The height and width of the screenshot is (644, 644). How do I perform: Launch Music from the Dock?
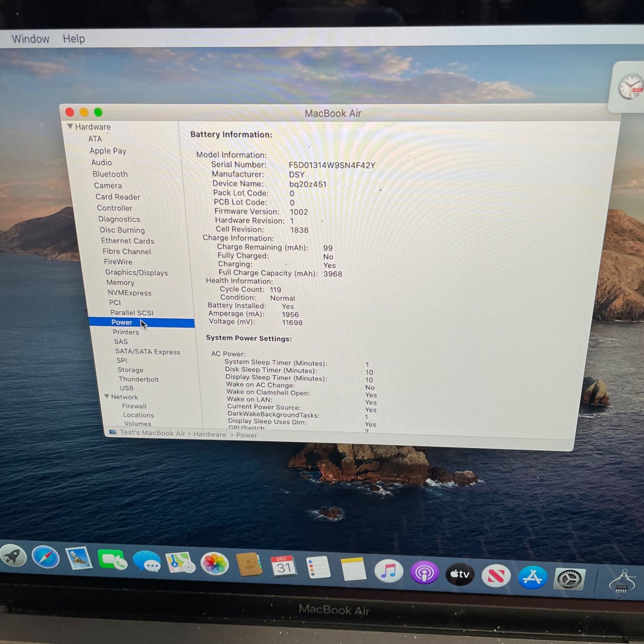[x=389, y=571]
